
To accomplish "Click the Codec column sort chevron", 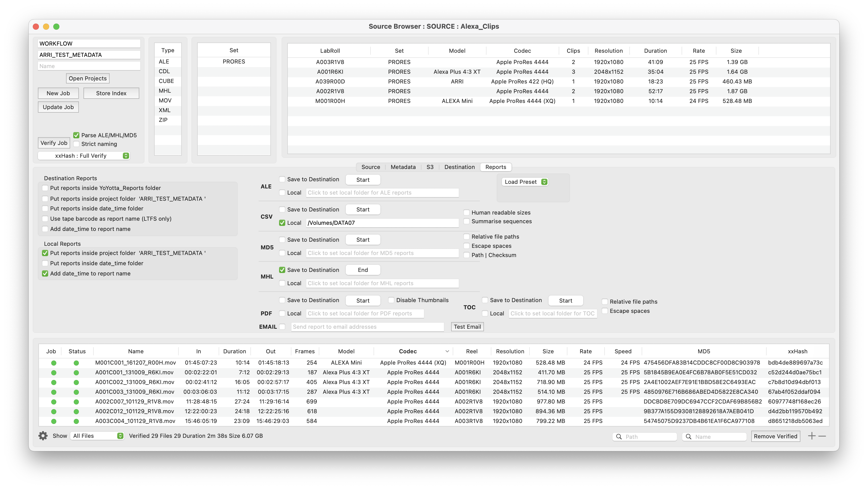I will click(447, 351).
